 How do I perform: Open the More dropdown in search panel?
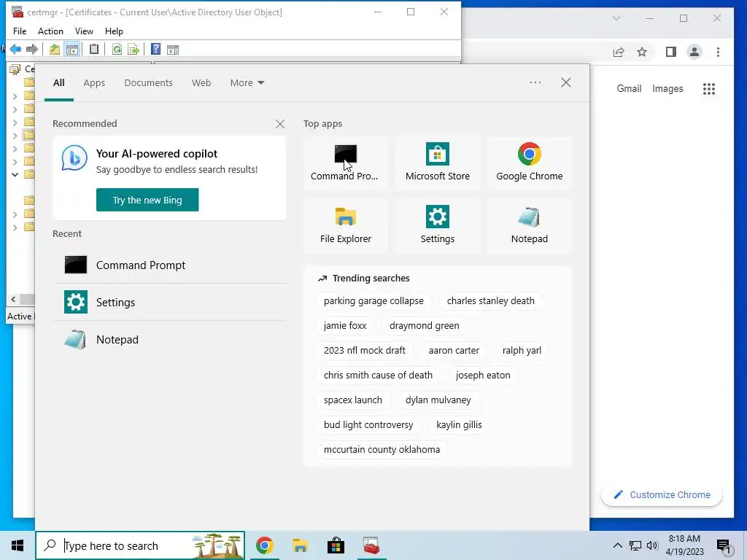[247, 83]
